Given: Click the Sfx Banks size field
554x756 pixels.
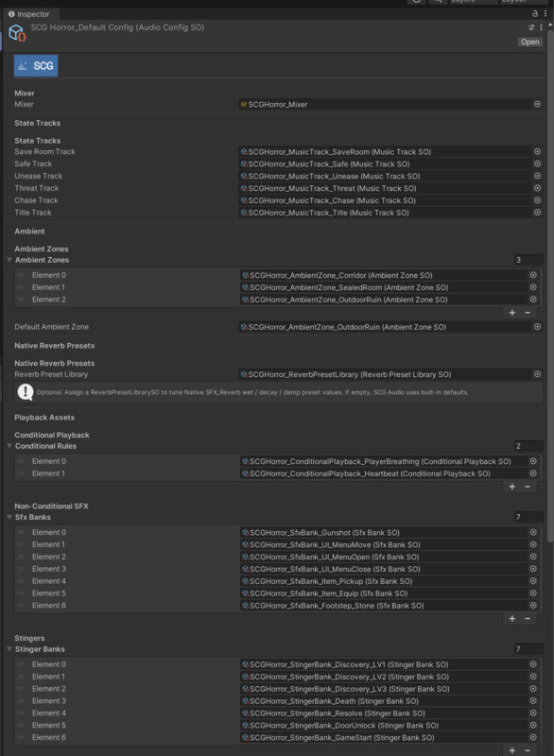Looking at the screenshot, I should (x=528, y=517).
